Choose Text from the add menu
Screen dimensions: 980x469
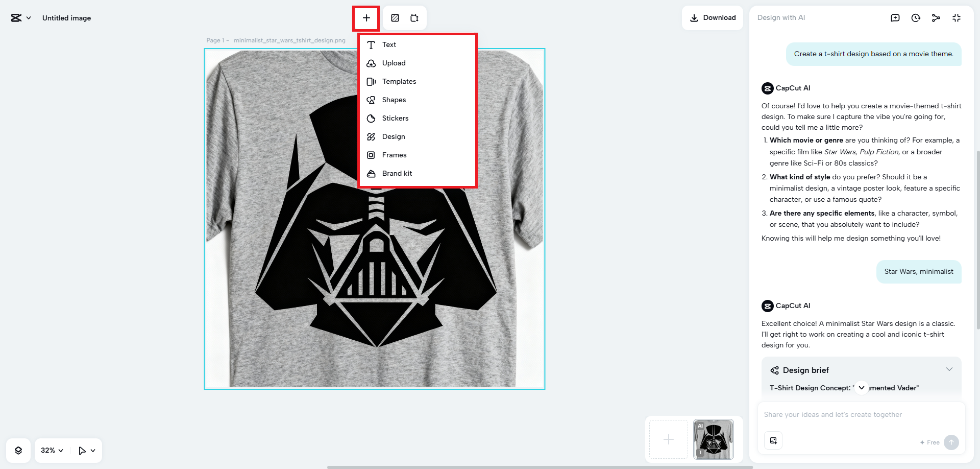click(418, 44)
